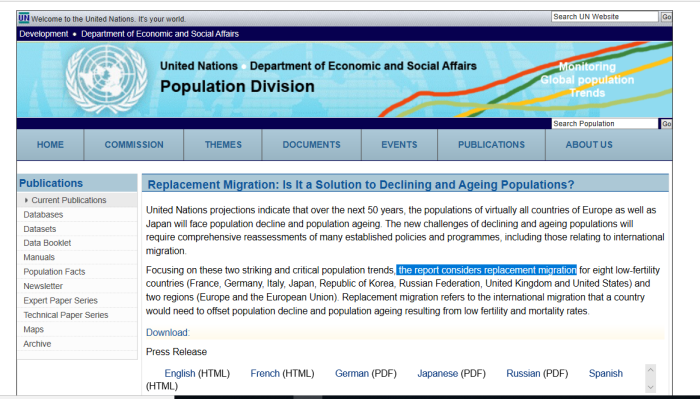
Task: Open the Japanese PDF press release
Action: click(x=438, y=373)
